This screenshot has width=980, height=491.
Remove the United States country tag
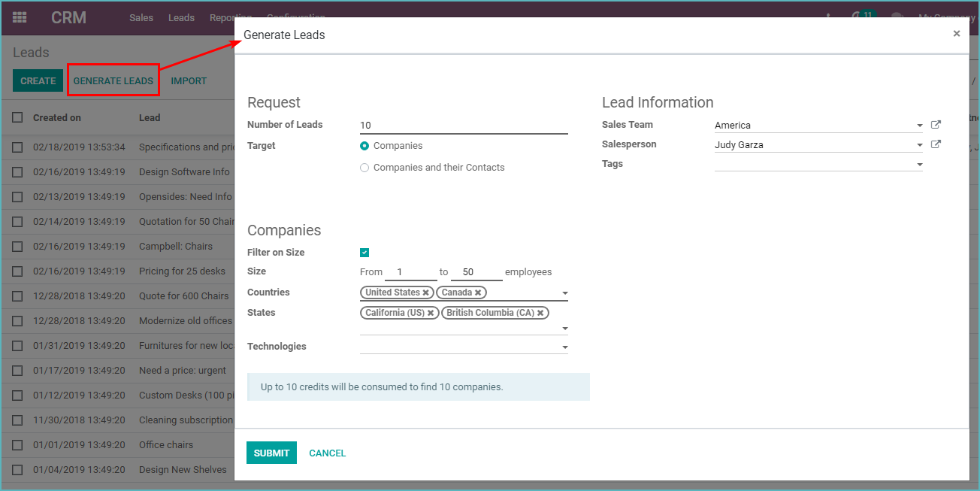(x=427, y=292)
